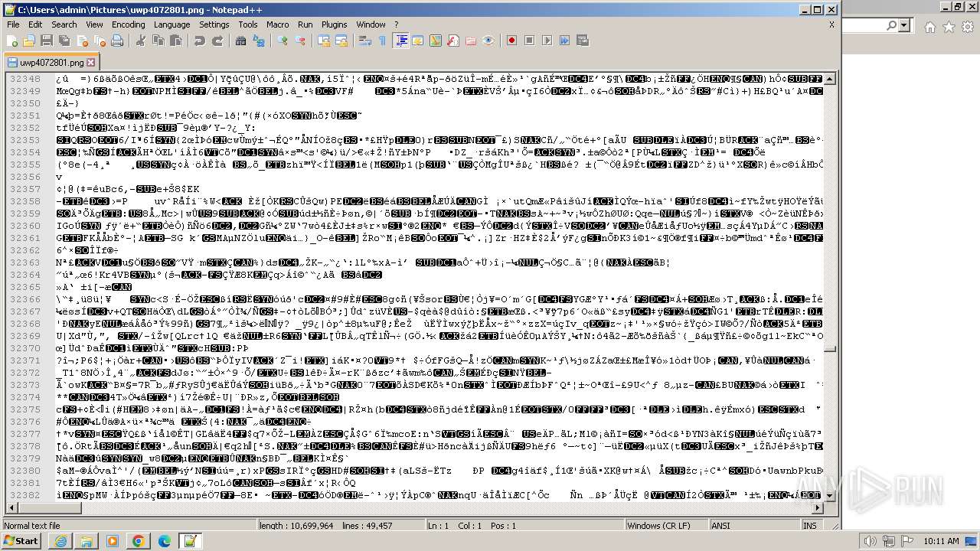Toggle the Document Map panel
Screen dimensions: 980x551
[x=436, y=41]
